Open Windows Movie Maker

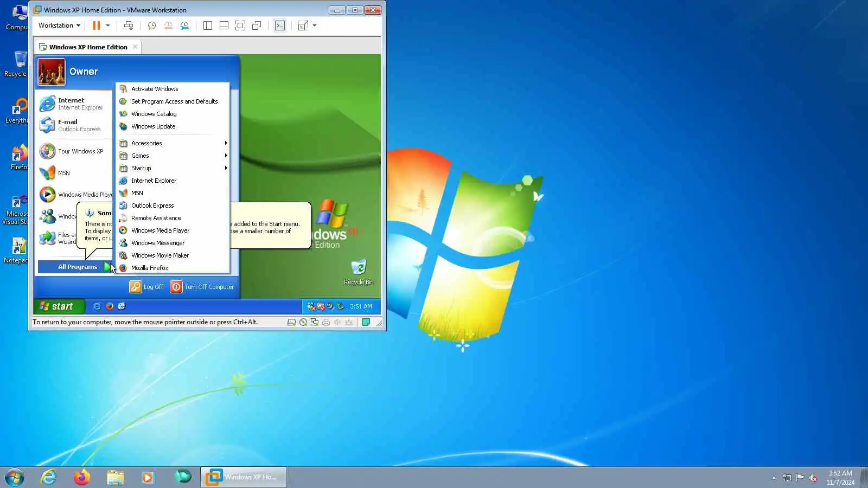click(173, 255)
